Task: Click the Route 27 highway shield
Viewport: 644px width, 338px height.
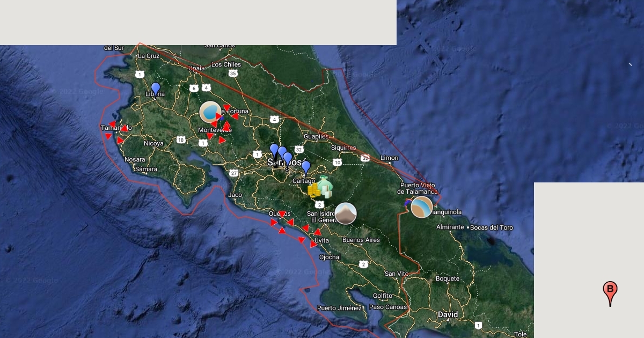Action: click(233, 173)
